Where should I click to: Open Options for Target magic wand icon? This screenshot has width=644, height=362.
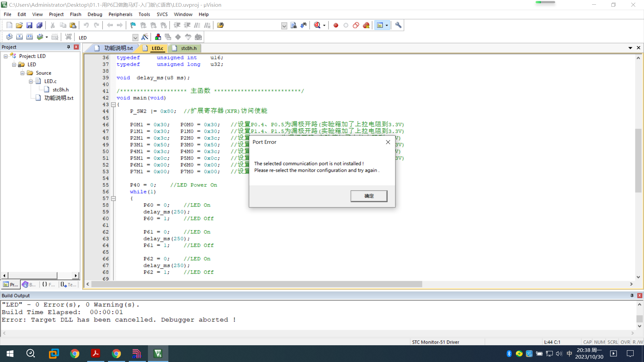click(145, 37)
